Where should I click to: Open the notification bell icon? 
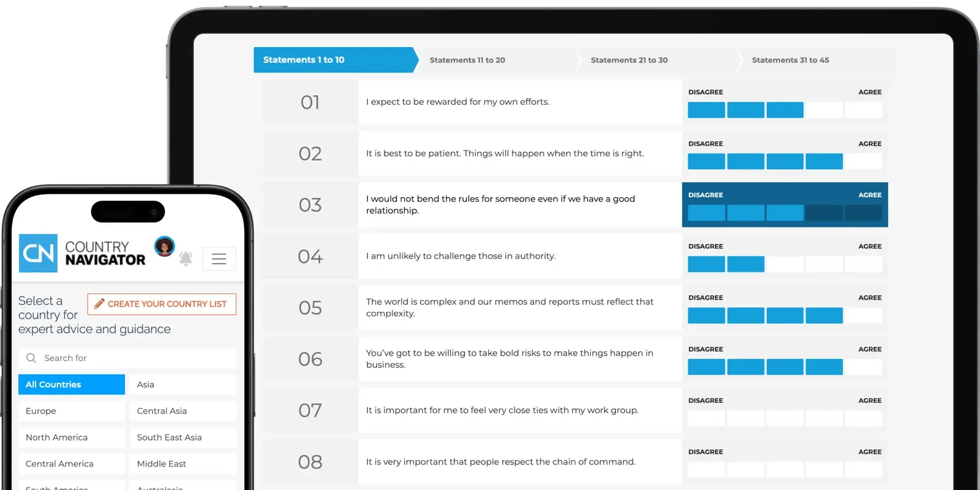[x=186, y=258]
